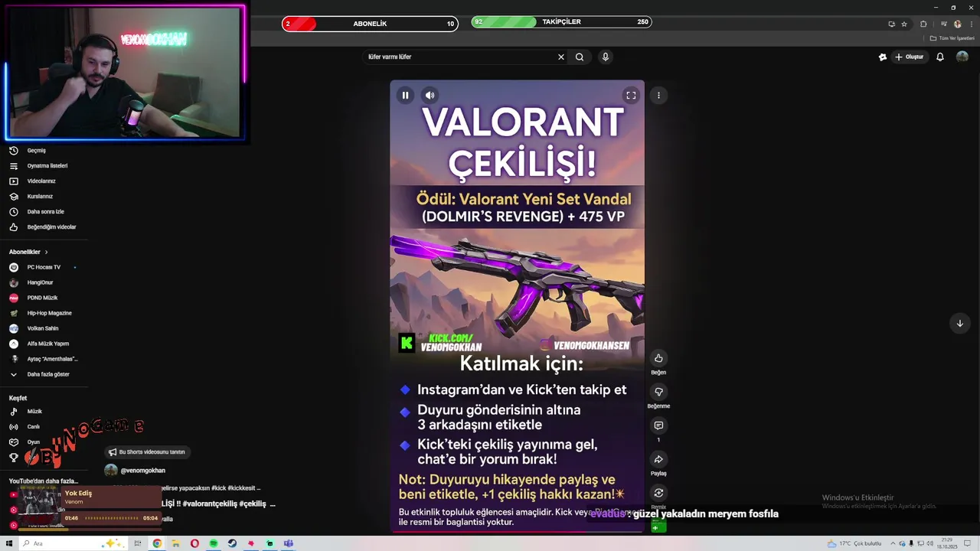The width and height of the screenshot is (980, 551).
Task: Open Opera browser from taskbar
Action: (x=194, y=543)
